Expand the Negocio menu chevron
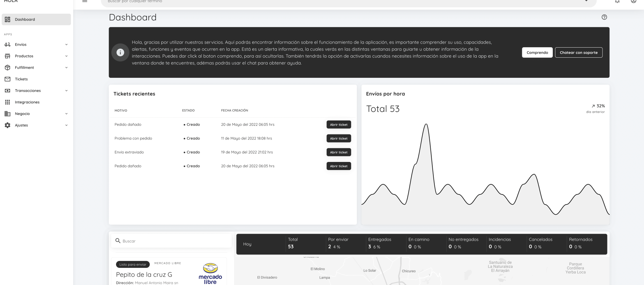Image resolution: width=644 pixels, height=285 pixels. (x=66, y=114)
